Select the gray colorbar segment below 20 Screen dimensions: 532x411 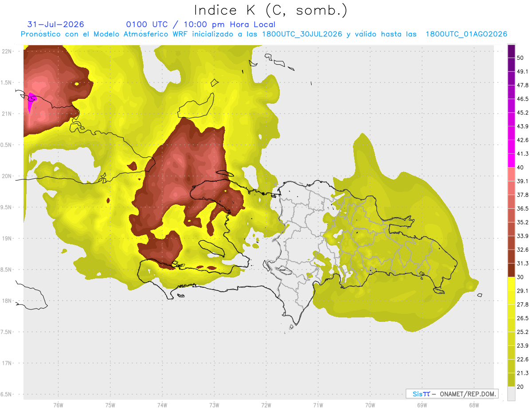(511, 393)
